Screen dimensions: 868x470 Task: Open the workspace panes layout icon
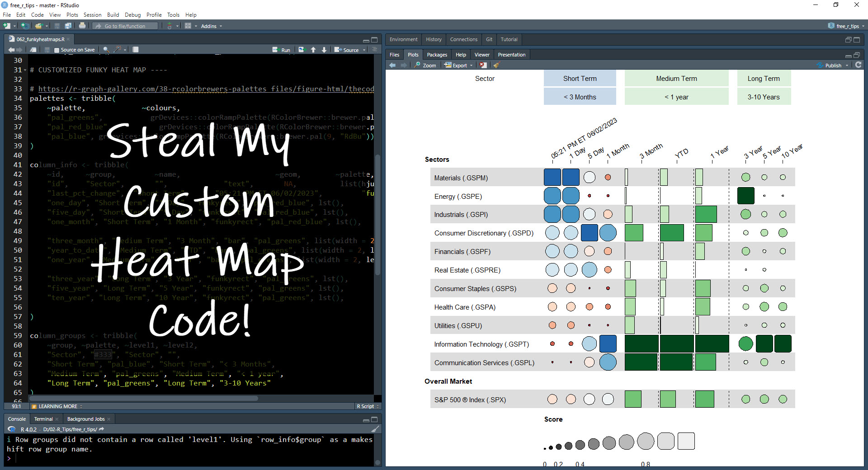[188, 26]
